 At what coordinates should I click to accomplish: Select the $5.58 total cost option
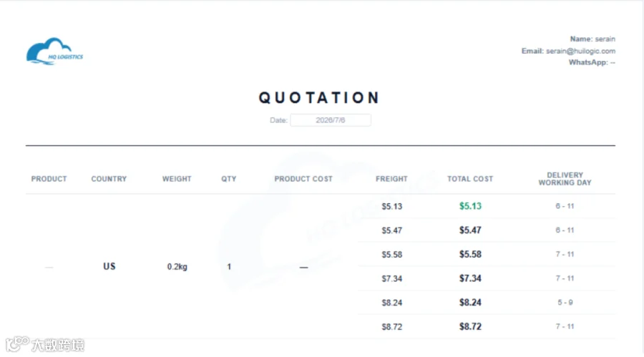[470, 254]
